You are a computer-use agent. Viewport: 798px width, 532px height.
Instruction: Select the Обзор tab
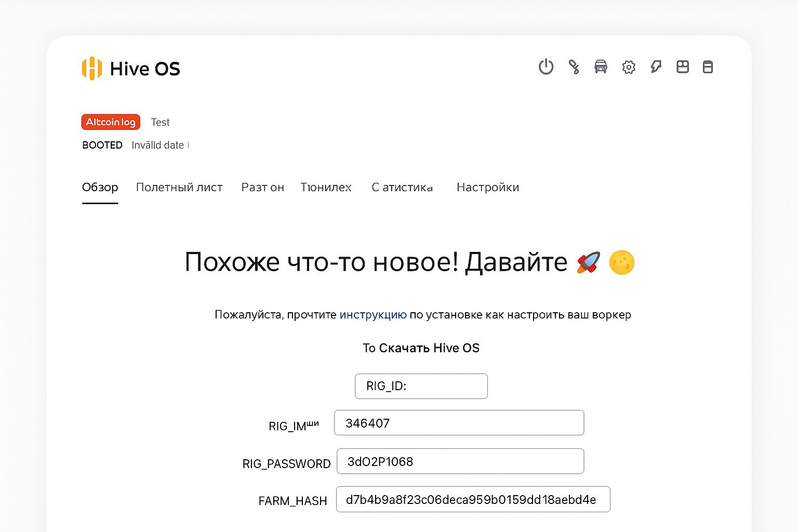[100, 187]
